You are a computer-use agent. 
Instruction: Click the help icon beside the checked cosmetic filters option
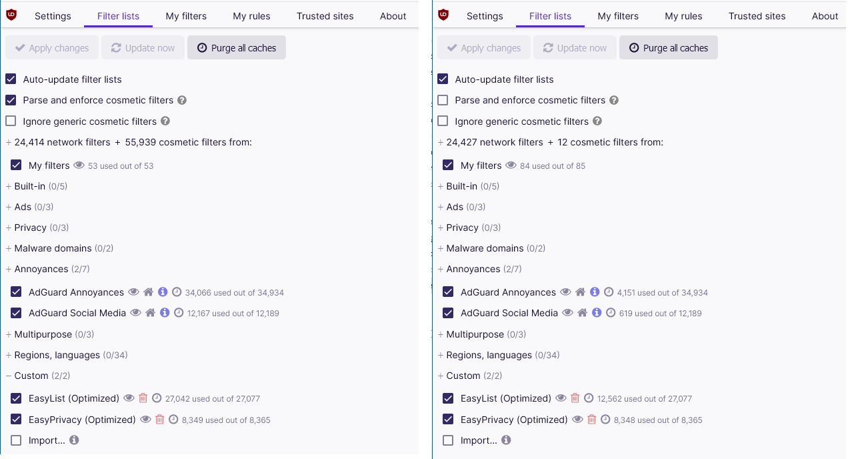182,100
